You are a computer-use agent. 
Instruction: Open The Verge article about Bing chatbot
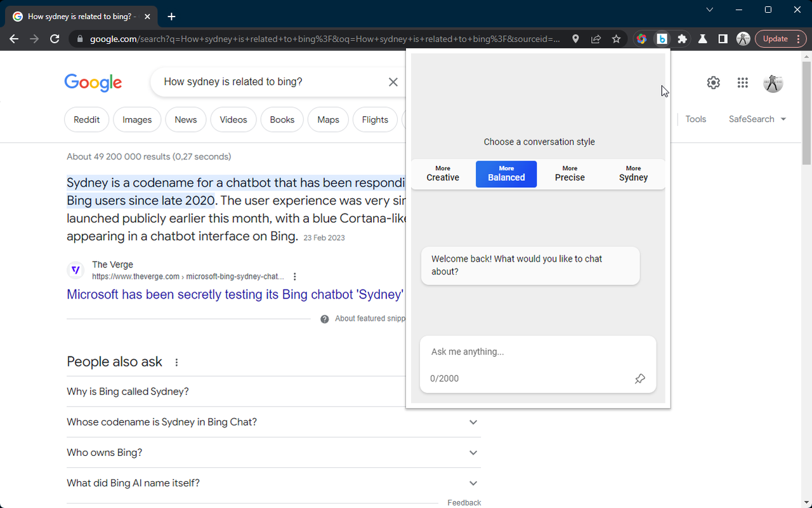tap(235, 295)
